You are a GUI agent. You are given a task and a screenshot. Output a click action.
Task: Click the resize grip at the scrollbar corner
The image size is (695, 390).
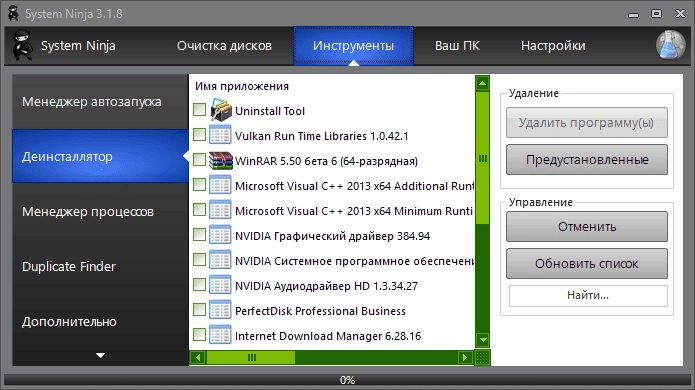pyautogui.click(x=482, y=357)
